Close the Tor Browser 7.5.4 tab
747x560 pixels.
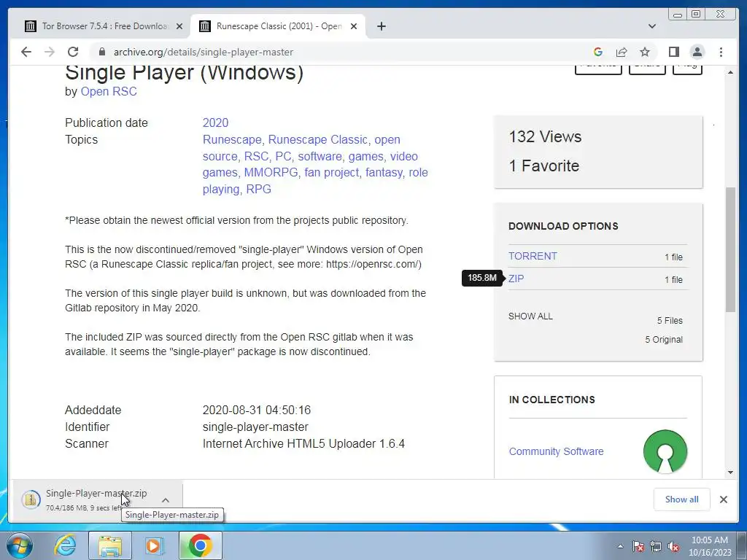coord(179,26)
